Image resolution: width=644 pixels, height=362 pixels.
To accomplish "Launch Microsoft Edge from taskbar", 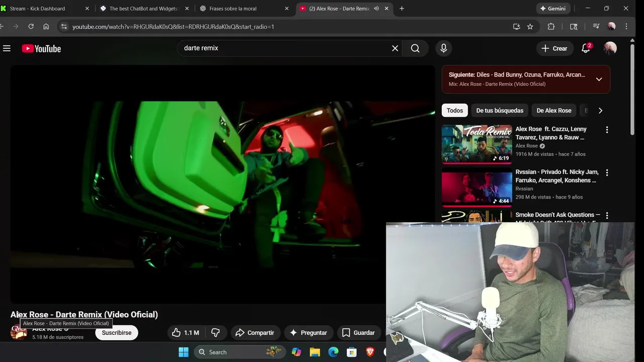I will pyautogui.click(x=334, y=352).
